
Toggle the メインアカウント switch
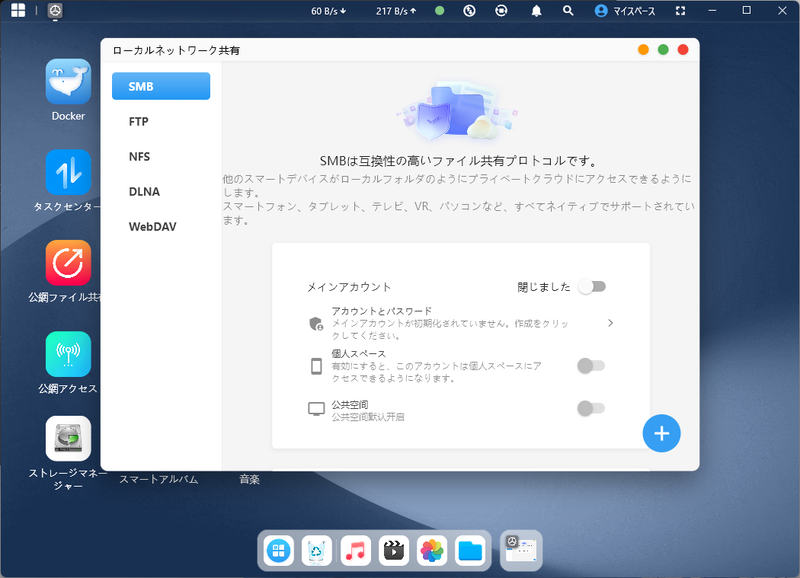pos(591,286)
